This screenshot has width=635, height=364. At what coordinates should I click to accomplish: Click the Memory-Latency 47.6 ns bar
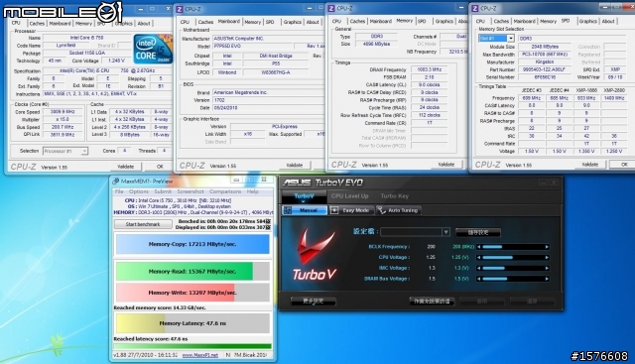coord(192,323)
